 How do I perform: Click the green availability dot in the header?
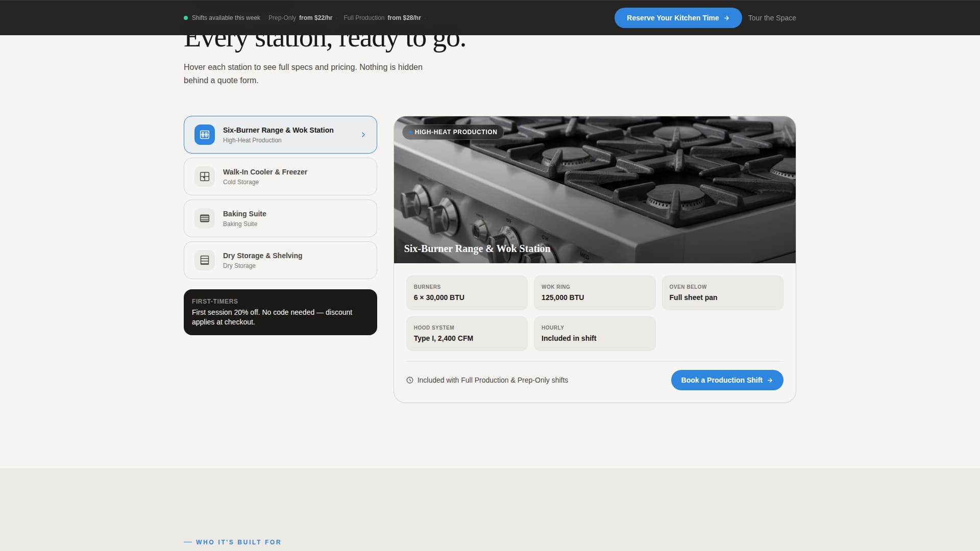[x=186, y=17]
